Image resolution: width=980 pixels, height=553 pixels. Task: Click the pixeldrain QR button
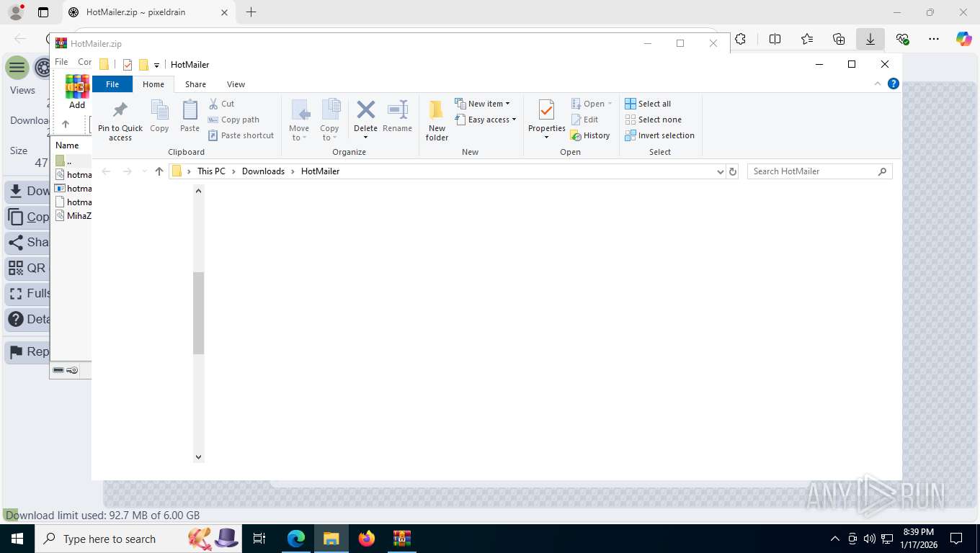tap(27, 268)
